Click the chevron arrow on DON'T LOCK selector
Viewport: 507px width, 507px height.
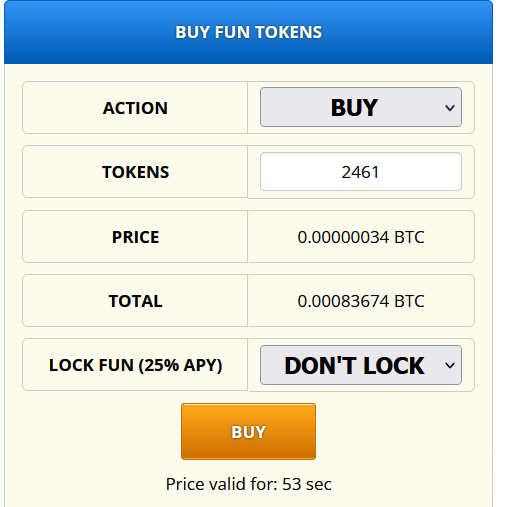coord(450,365)
